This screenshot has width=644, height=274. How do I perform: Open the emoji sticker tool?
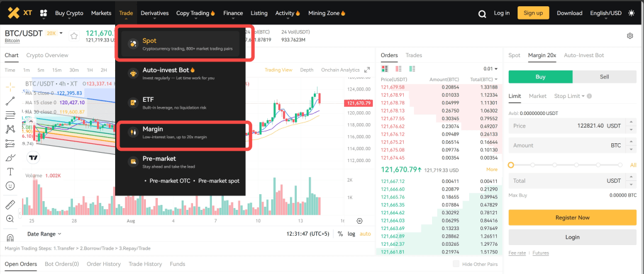click(x=10, y=186)
